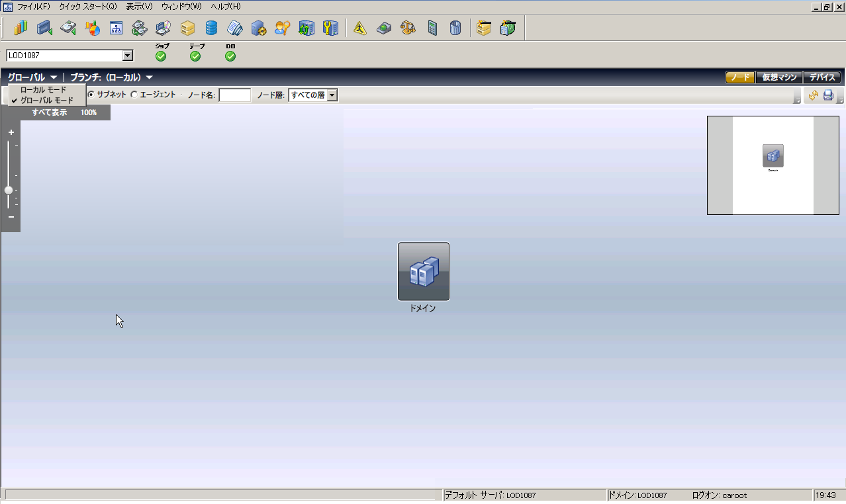Switch to the デバイス view button

pyautogui.click(x=822, y=77)
